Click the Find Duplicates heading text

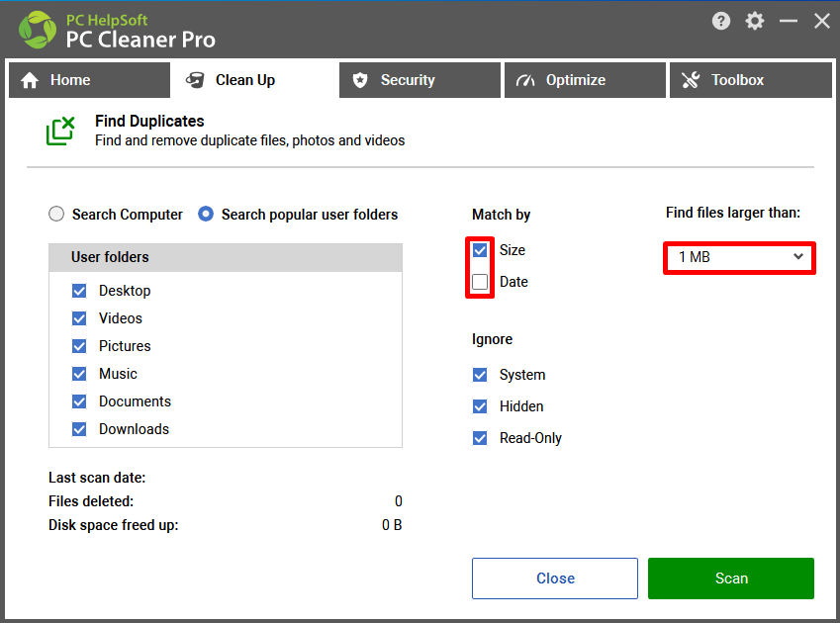coord(149,121)
